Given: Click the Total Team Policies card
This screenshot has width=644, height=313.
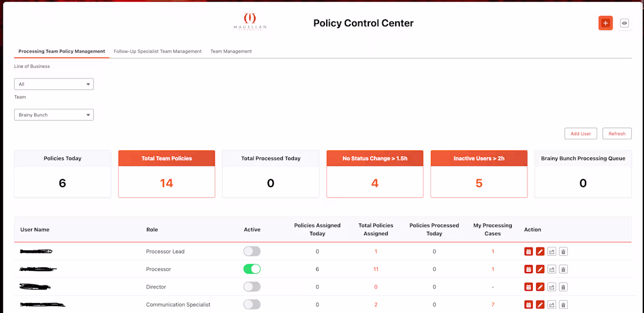Looking at the screenshot, I should (166, 174).
